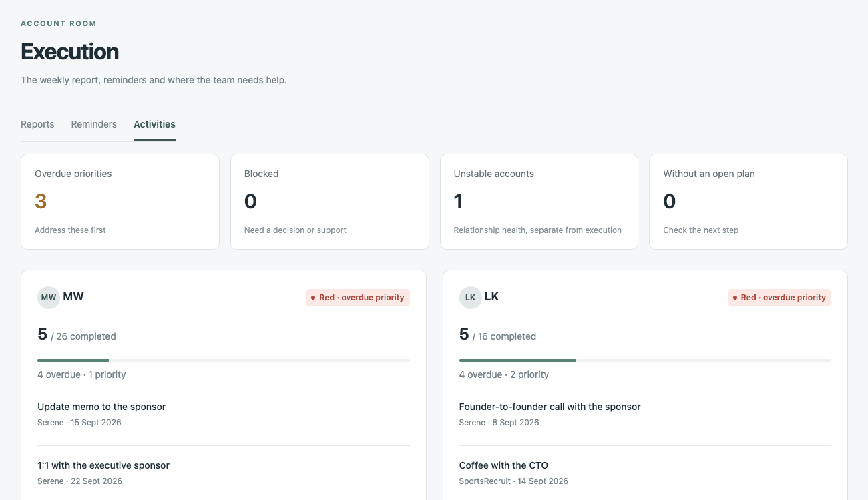Click the '4 overdue · 1 priority' text
868x500 pixels.
point(81,374)
